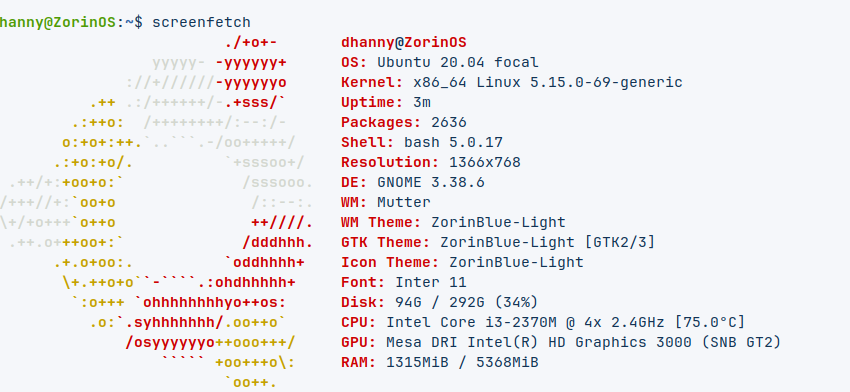Click the GTK Theme label
The image size is (850, 392).
tap(385, 242)
